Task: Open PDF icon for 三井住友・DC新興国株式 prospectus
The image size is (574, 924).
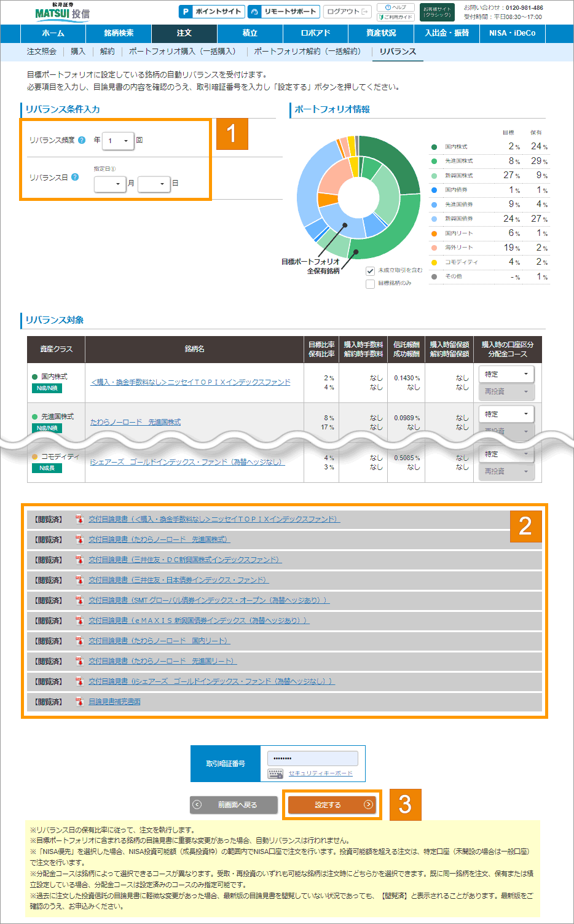Action: (79, 560)
